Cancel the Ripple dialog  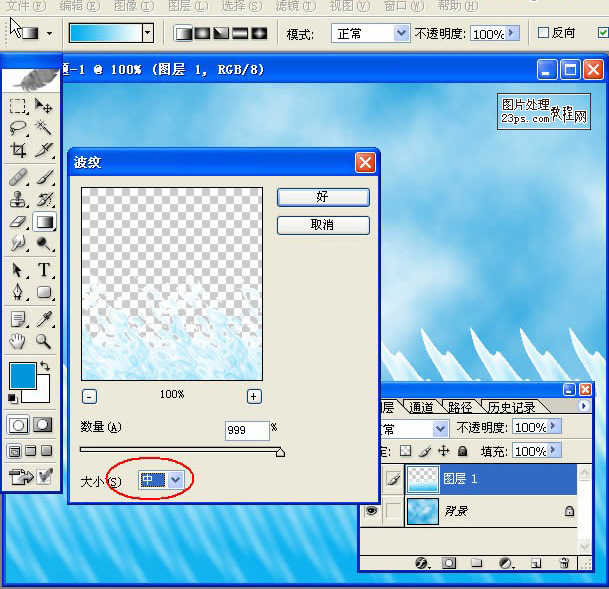tap(323, 225)
